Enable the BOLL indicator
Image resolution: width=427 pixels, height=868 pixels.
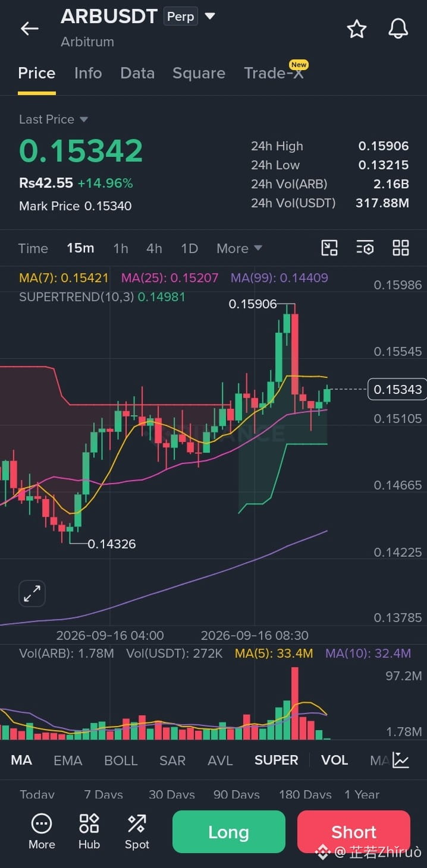coord(121,760)
